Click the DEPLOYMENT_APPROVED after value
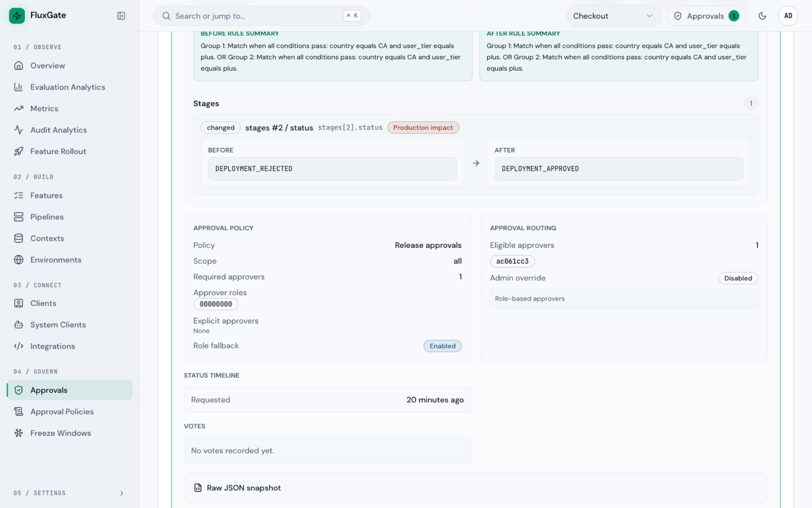The width and height of the screenshot is (812, 508). 619,169
